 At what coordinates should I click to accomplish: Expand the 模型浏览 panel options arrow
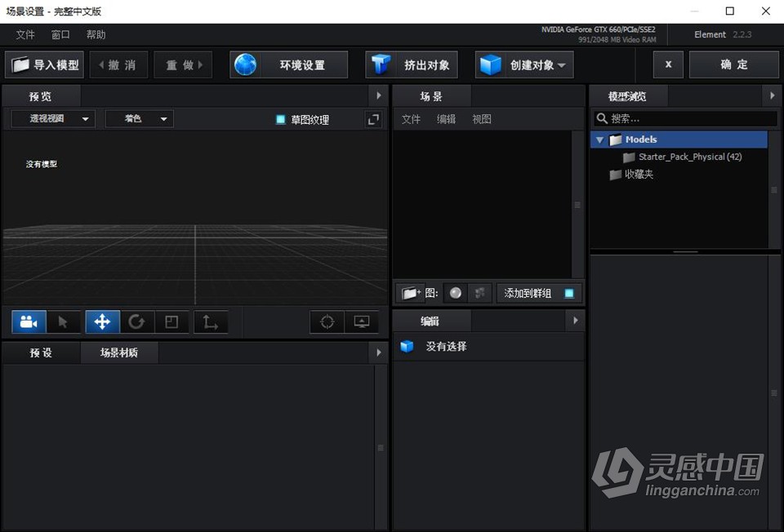pos(772,96)
